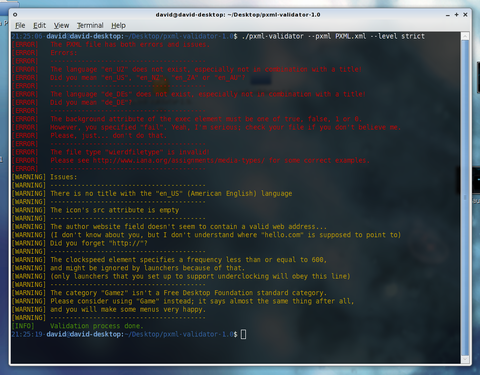Screen dimensions: 480x375
Task: Click the line 'and you will make some menus very happy.'
Action: click(x=128, y=309)
